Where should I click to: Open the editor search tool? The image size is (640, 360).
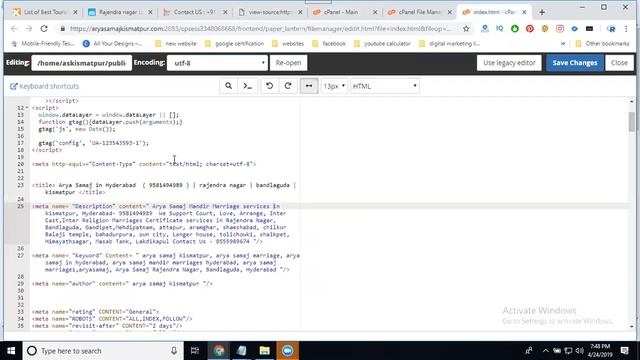(229, 86)
